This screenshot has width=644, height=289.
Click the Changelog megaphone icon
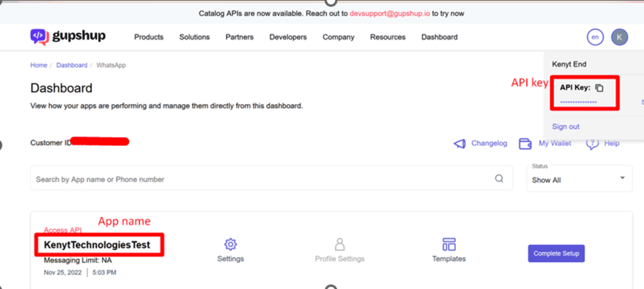[460, 144]
